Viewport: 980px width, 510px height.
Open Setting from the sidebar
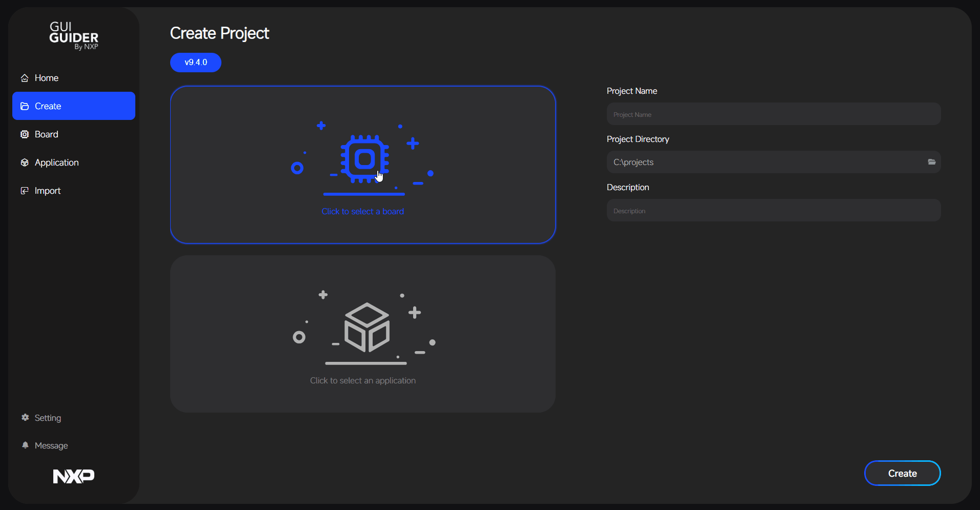(x=41, y=418)
